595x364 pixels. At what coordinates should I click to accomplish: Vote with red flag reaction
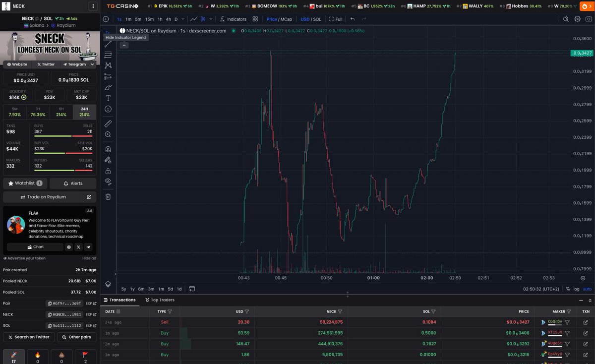point(85,357)
